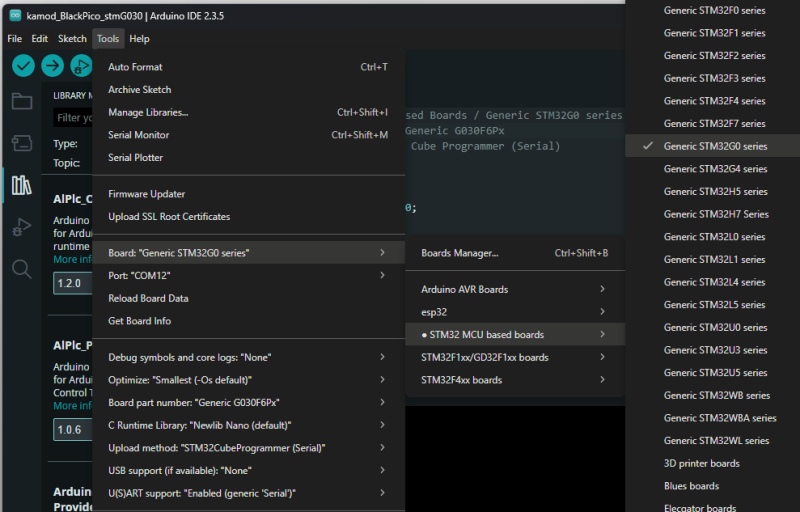Screen dimensions: 800x512
Task: Open the Sketchbook folder sidebar icon
Action: [x=21, y=101]
